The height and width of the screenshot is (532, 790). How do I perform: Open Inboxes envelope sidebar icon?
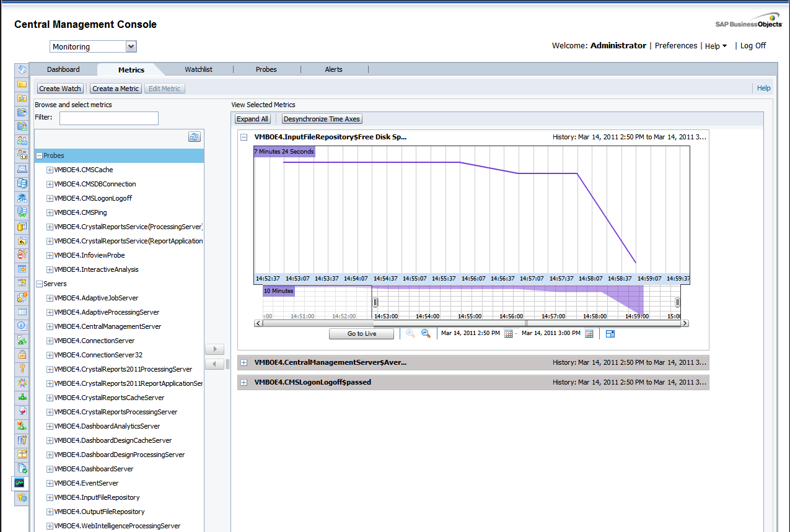click(22, 169)
